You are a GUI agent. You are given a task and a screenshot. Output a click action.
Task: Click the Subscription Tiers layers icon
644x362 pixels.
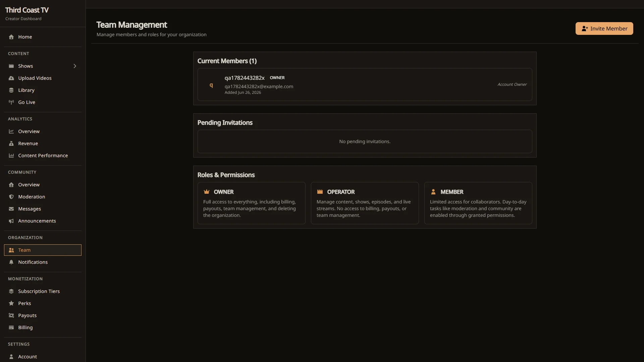pyautogui.click(x=11, y=291)
